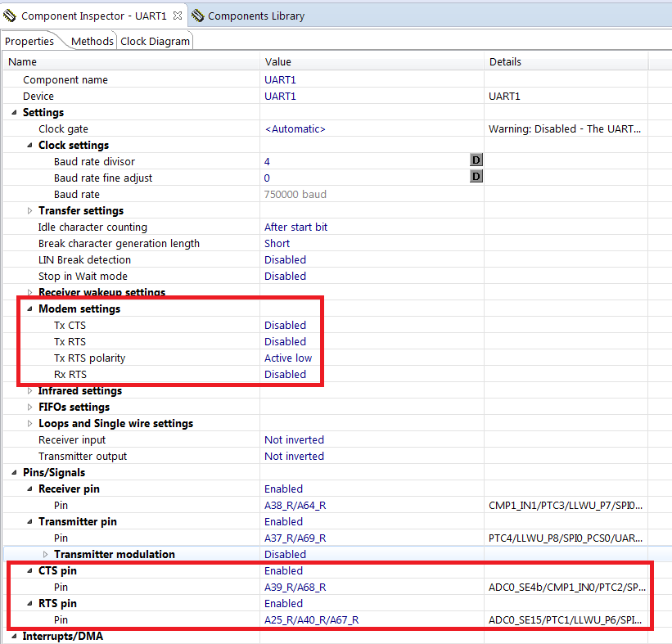Viewport: 672px width, 644px height.
Task: Select RTS pin A25_R/A40_R/A67_R value
Action: tap(311, 619)
